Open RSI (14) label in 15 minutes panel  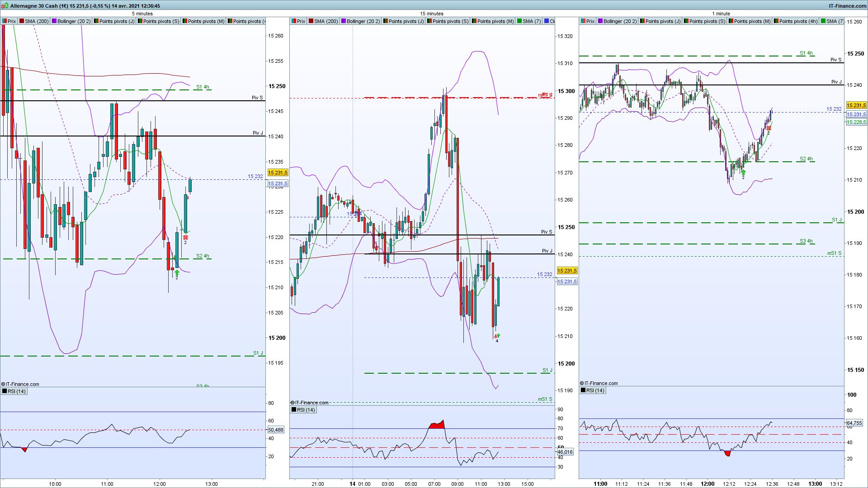coord(306,410)
